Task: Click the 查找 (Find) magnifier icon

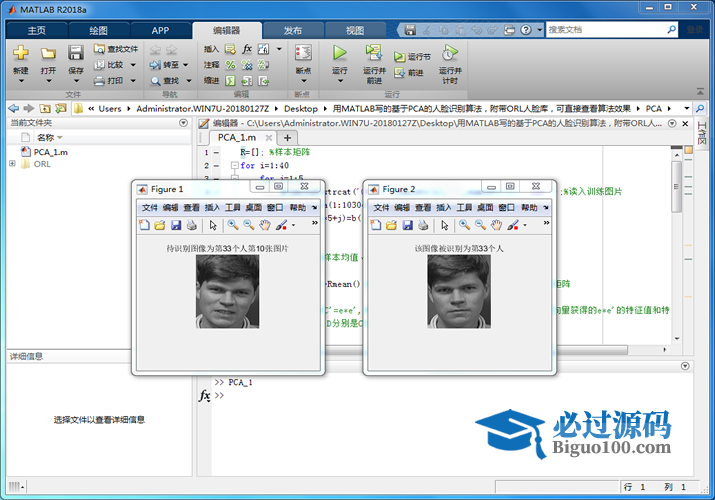Action: coord(155,81)
